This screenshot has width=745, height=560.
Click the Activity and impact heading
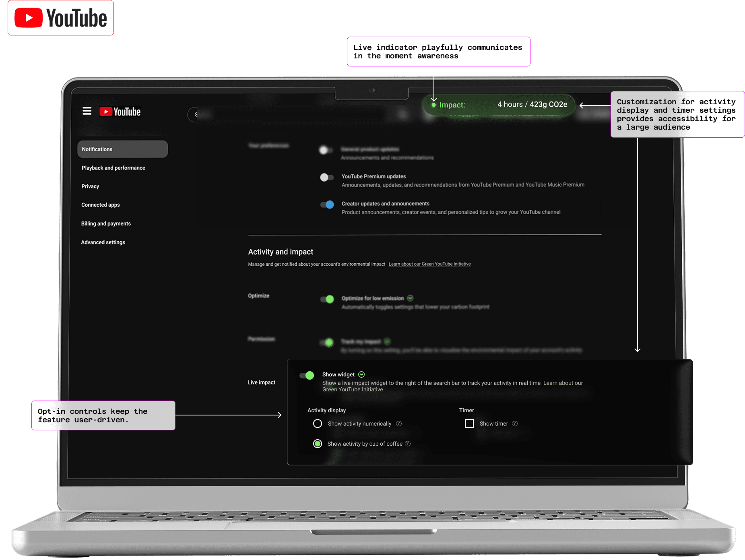[281, 252]
